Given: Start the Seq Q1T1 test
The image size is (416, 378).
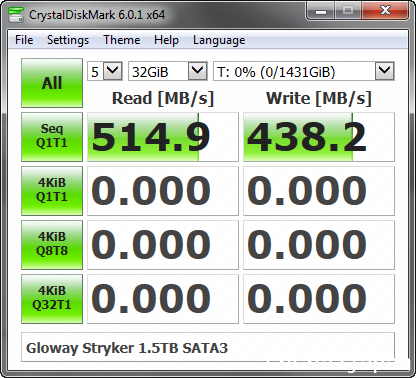Looking at the screenshot, I should point(52,137).
